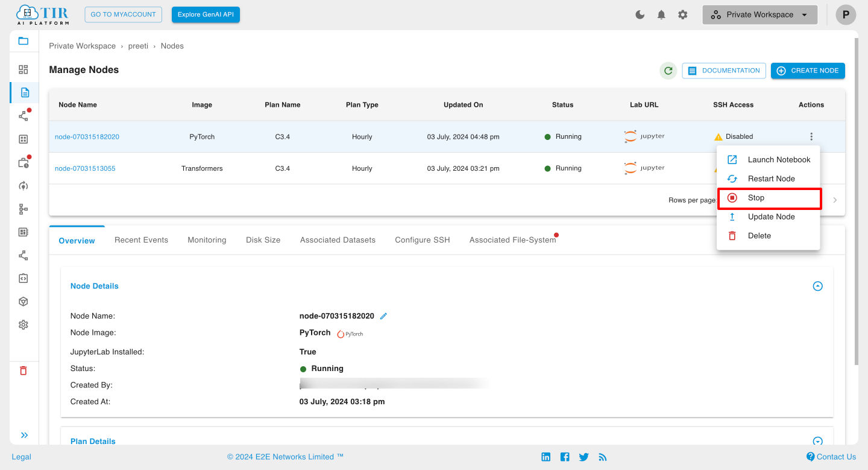Open the top bar settings gear icon
Screen dimensions: 868x470
click(683, 14)
